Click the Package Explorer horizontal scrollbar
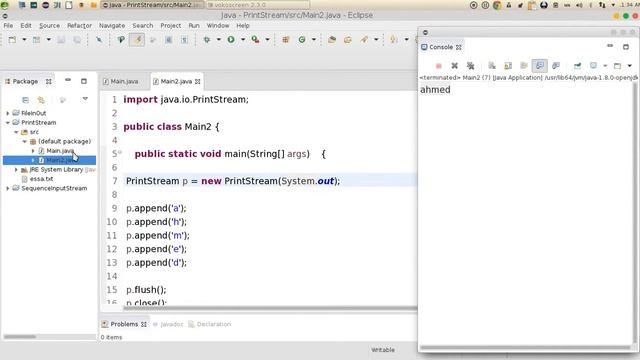The image size is (640, 360). tap(20, 337)
